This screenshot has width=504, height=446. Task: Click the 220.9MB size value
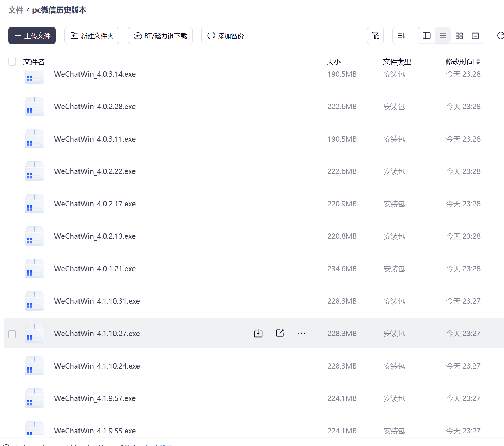click(342, 204)
